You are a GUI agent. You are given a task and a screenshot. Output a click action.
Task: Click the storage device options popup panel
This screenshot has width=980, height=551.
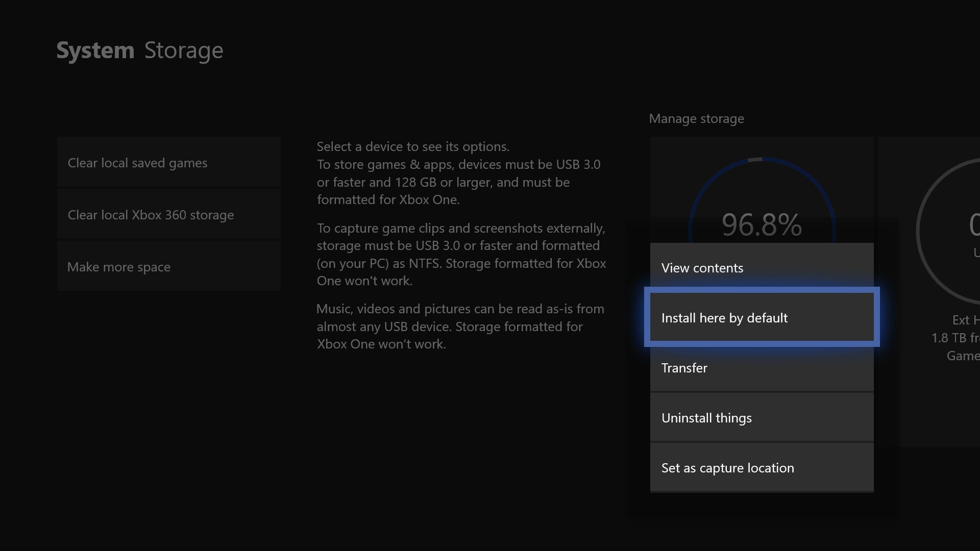tap(761, 367)
